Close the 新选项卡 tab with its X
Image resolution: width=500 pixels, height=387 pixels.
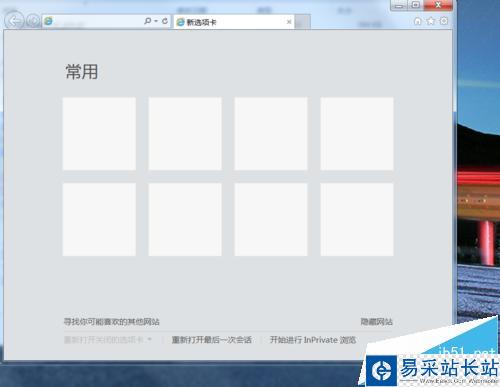(x=289, y=22)
